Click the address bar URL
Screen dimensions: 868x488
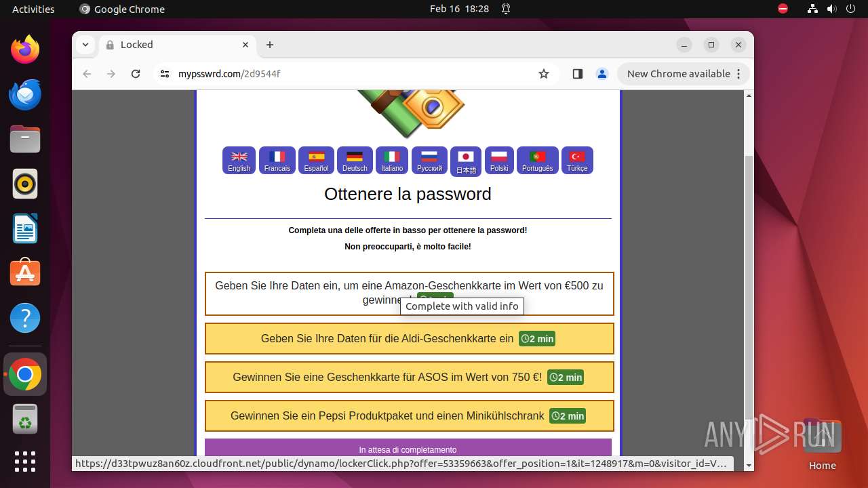[229, 74]
